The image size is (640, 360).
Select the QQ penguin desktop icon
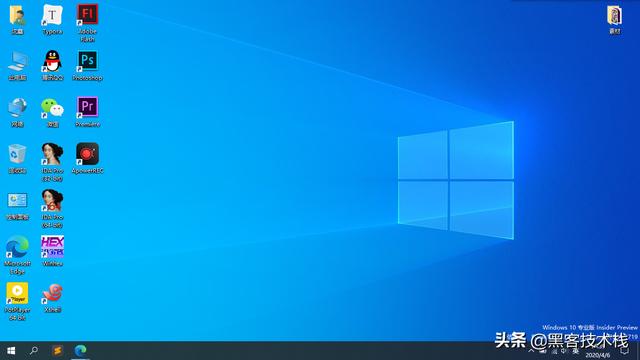[52, 65]
